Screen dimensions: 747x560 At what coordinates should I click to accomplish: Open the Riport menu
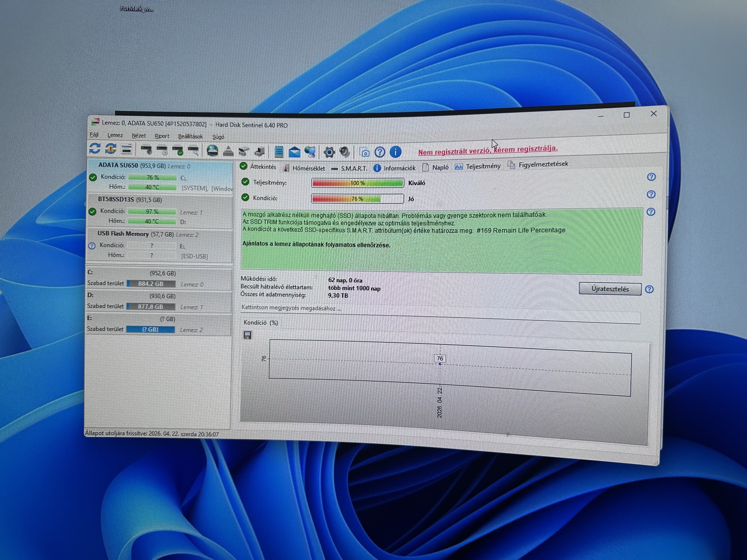tap(162, 136)
